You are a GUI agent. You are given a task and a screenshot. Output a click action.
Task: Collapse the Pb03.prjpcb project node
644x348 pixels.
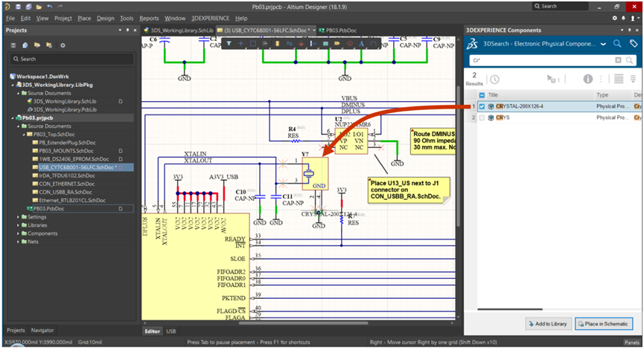pos(13,117)
